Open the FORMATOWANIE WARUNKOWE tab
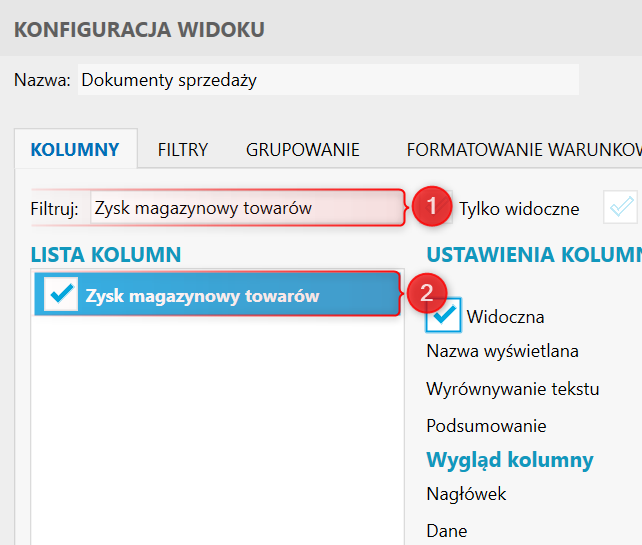The image size is (642, 545). [x=524, y=149]
